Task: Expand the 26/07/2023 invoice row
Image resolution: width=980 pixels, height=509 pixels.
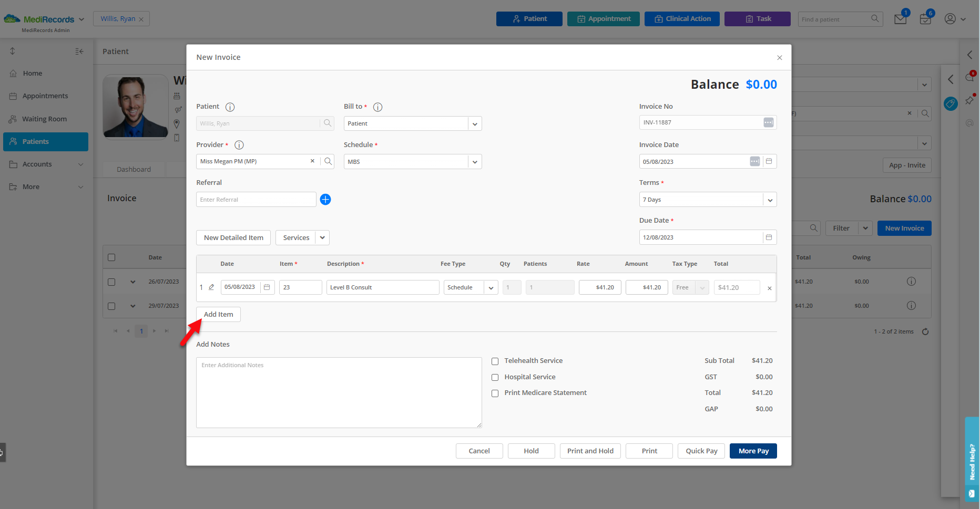Action: [133, 282]
